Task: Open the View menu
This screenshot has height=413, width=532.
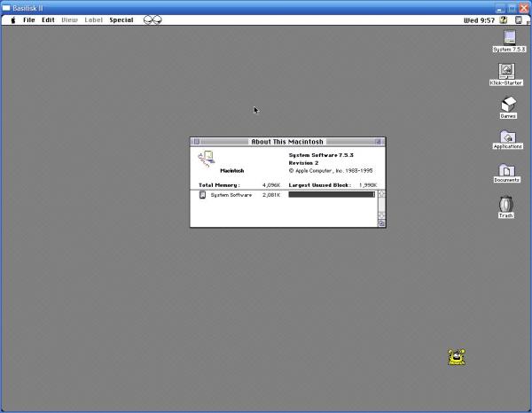Action: (69, 20)
